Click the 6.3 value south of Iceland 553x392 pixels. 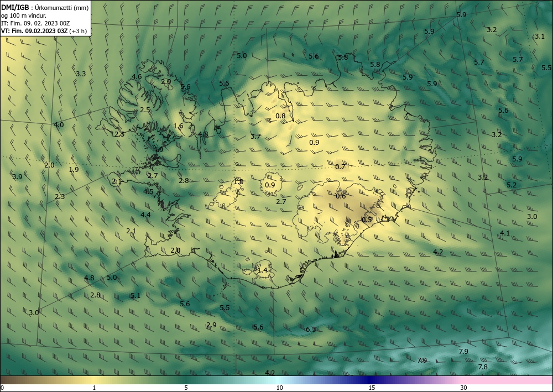click(x=311, y=330)
